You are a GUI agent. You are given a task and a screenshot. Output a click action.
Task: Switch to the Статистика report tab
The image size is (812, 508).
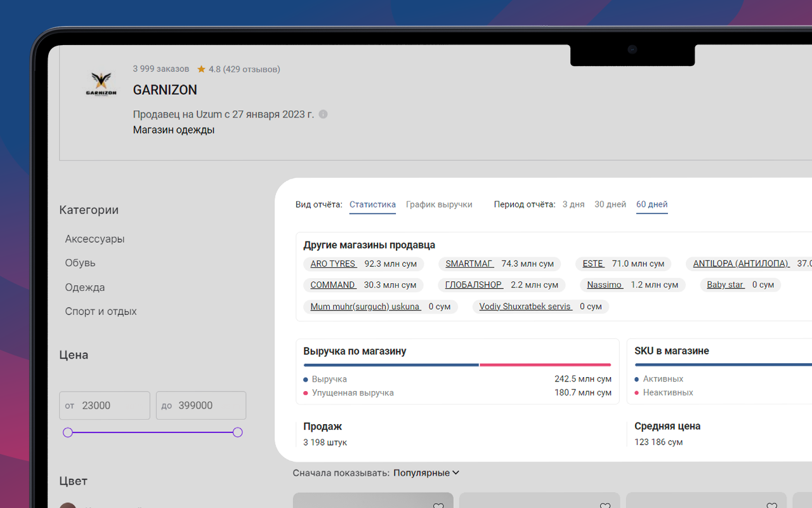tap(372, 204)
